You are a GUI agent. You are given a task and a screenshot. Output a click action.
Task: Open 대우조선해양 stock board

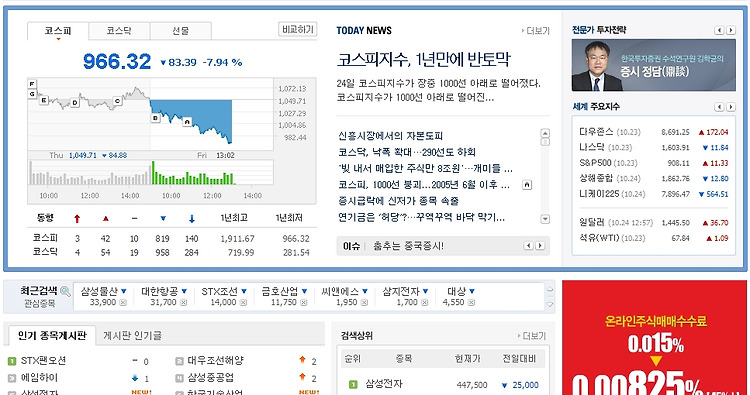215,361
